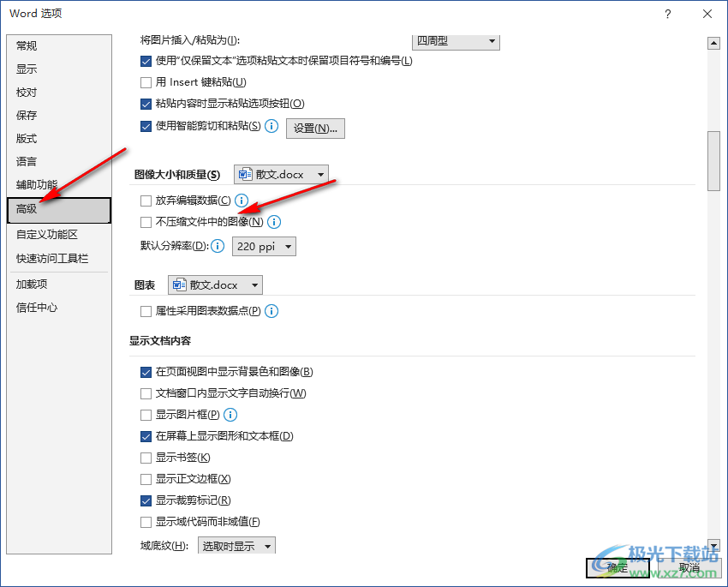Open 辅助功能 category
Image resolution: width=728 pixels, height=587 pixels.
tap(59, 185)
